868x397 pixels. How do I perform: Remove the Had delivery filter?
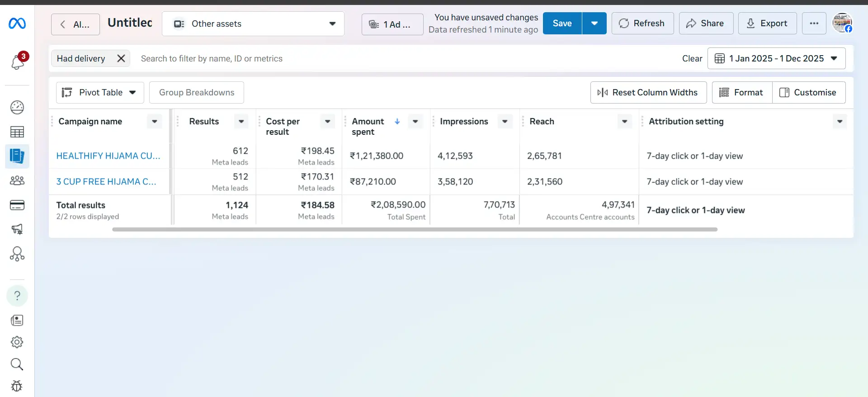click(x=121, y=58)
